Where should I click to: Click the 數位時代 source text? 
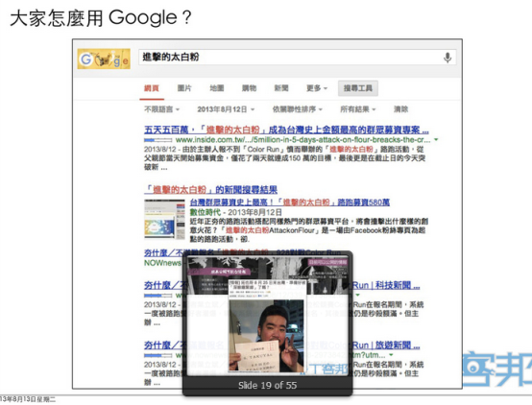point(205,212)
